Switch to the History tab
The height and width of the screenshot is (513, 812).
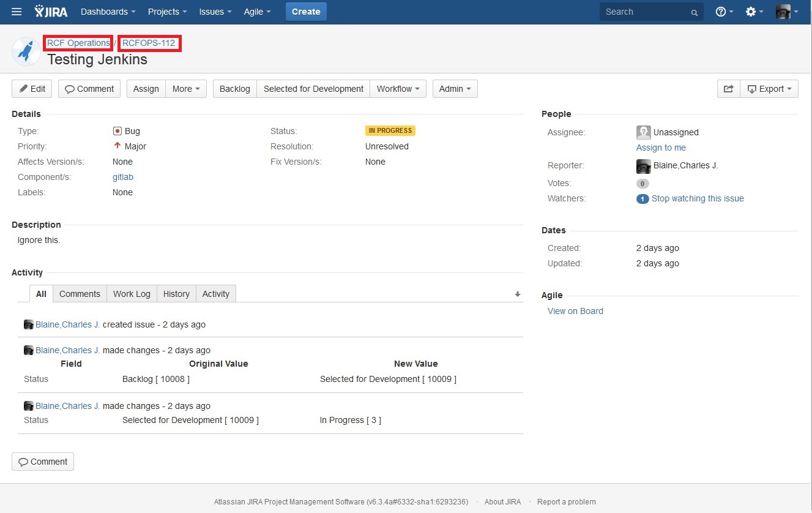pyautogui.click(x=176, y=294)
